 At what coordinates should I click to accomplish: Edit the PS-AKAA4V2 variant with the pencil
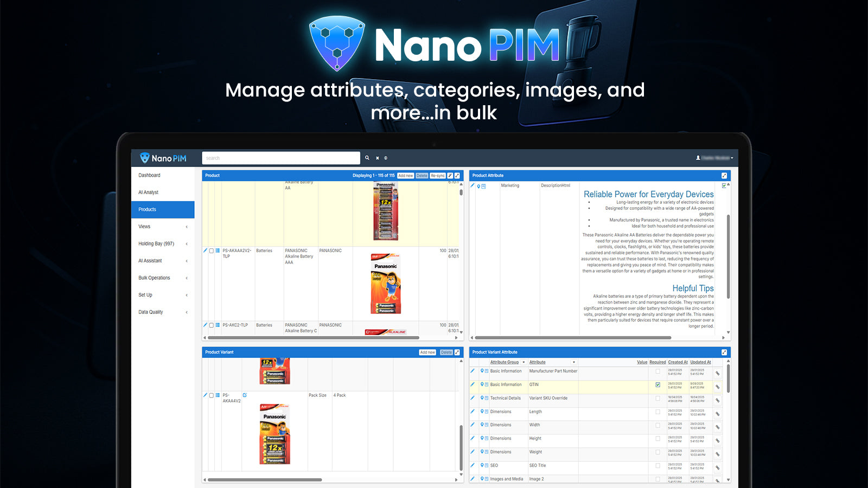pyautogui.click(x=205, y=395)
